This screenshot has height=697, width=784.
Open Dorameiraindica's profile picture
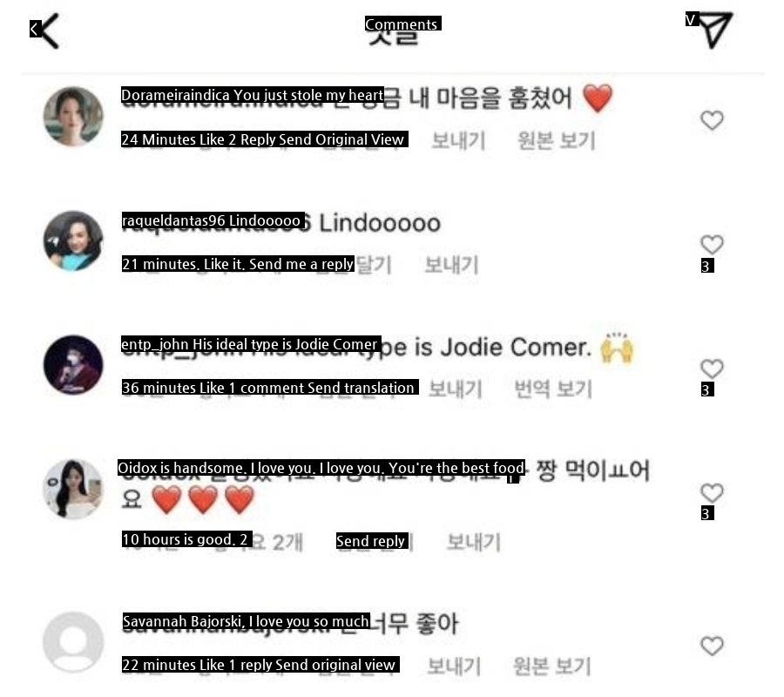pos(73,116)
